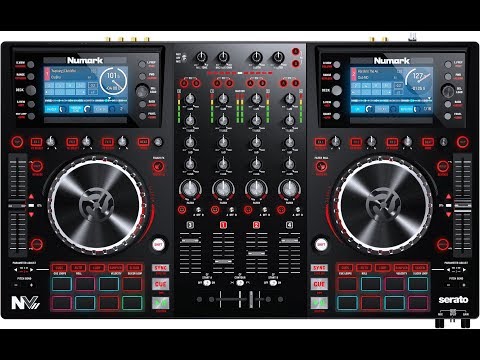
Task: Click the white SHIFT button on left deck
Action: 158,245
